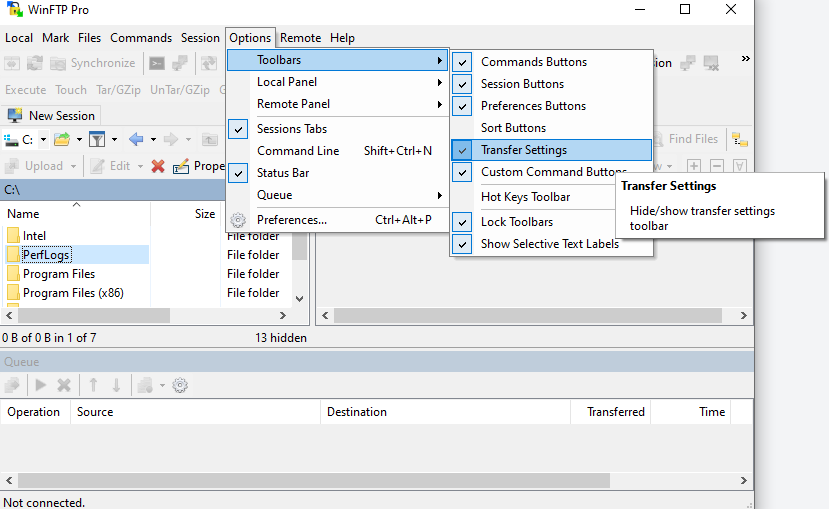
Task: Open the back history dropdown arrow
Action: 153,140
